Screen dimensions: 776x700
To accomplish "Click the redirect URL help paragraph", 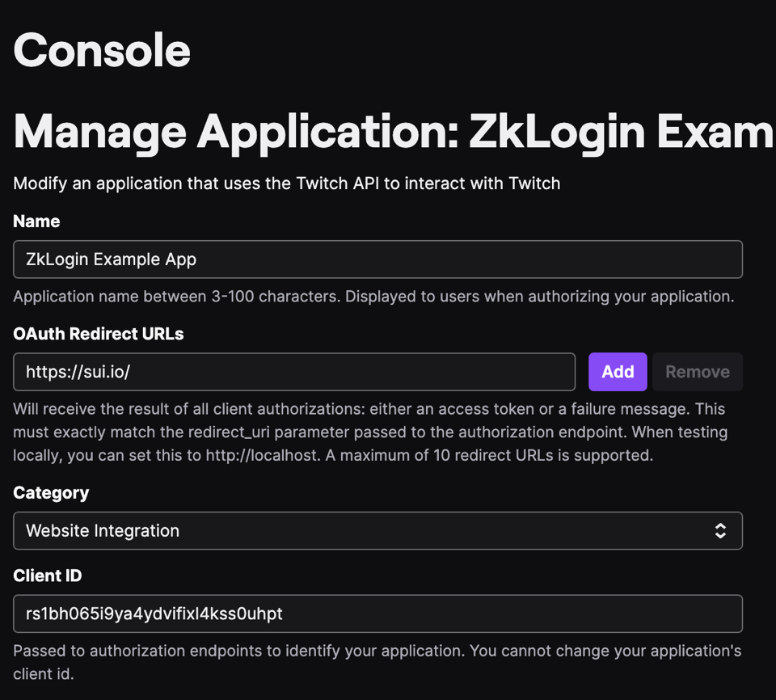I will (x=370, y=432).
